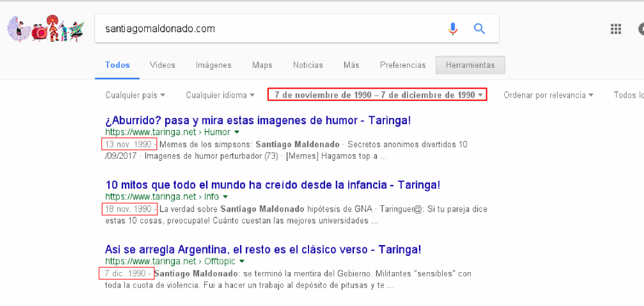
Task: Click the magnifying glass search icon
Action: (479, 29)
